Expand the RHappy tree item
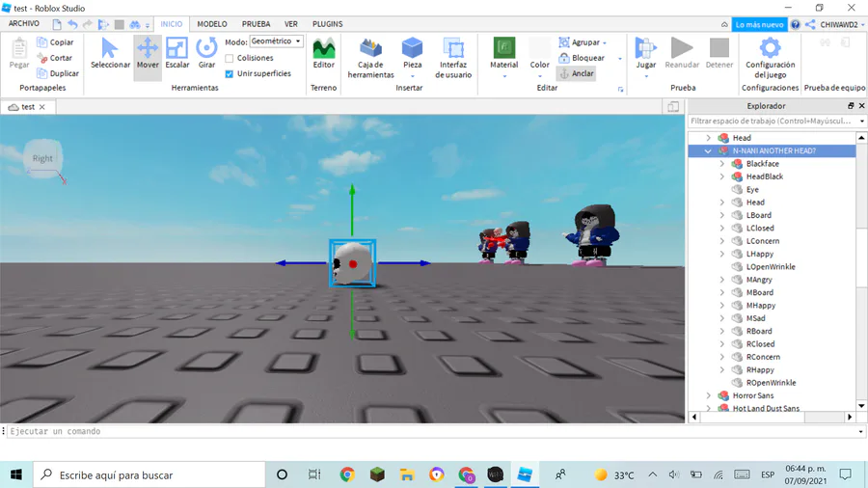 click(721, 369)
